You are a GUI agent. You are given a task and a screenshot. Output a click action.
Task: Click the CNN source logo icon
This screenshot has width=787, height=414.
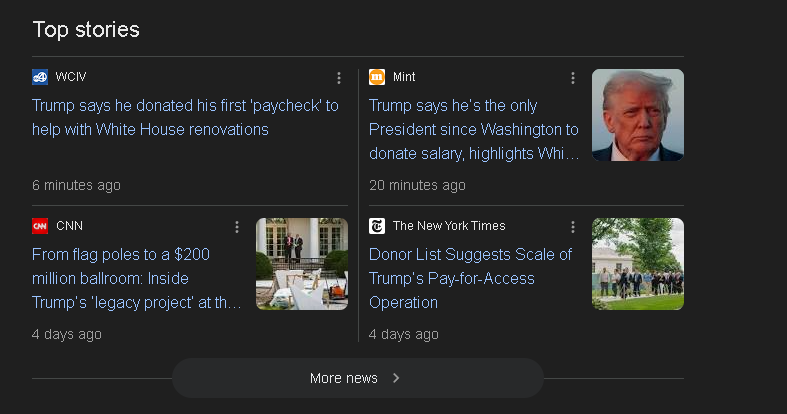tap(40, 226)
